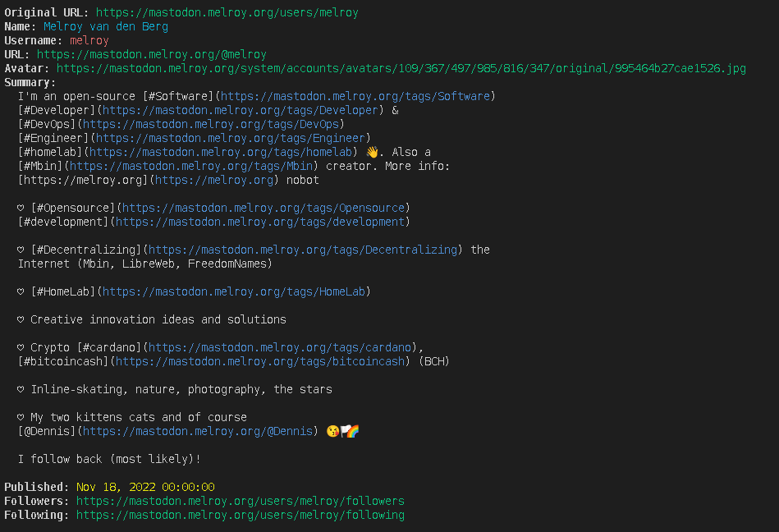
Task: Open the tags/Decentralizing hashtag link
Action: (x=303, y=250)
